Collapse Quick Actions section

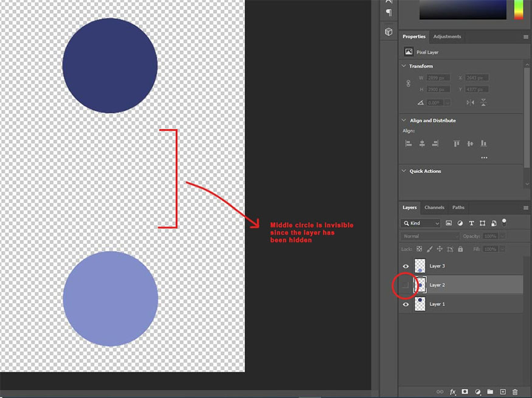point(404,171)
